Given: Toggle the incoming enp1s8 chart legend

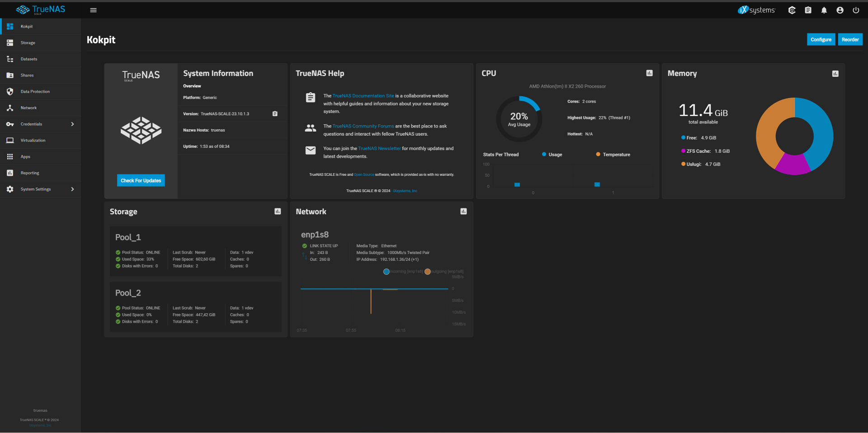Looking at the screenshot, I should click(402, 272).
